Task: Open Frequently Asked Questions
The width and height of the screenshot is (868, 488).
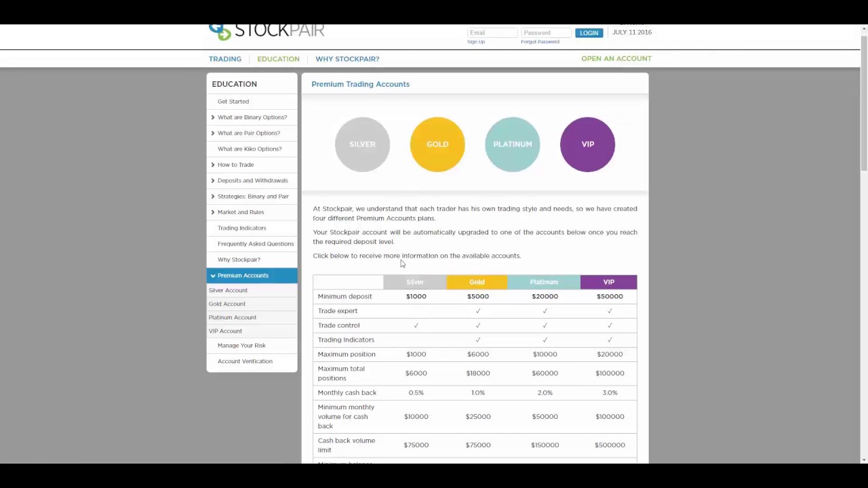Action: [x=256, y=244]
